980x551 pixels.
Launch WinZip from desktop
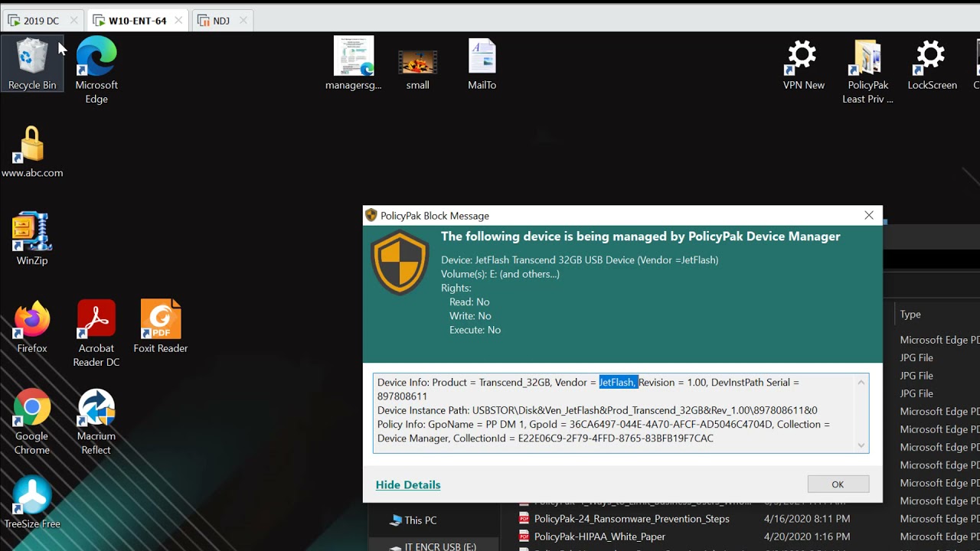(32, 240)
